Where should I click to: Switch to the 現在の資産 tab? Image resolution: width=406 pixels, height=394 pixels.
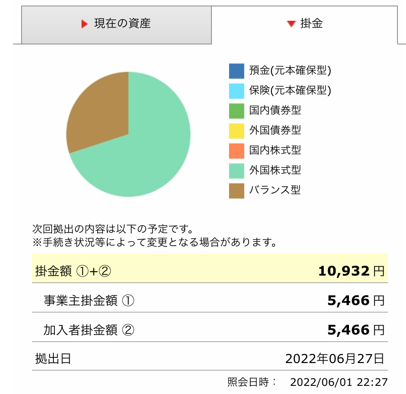click(x=116, y=25)
